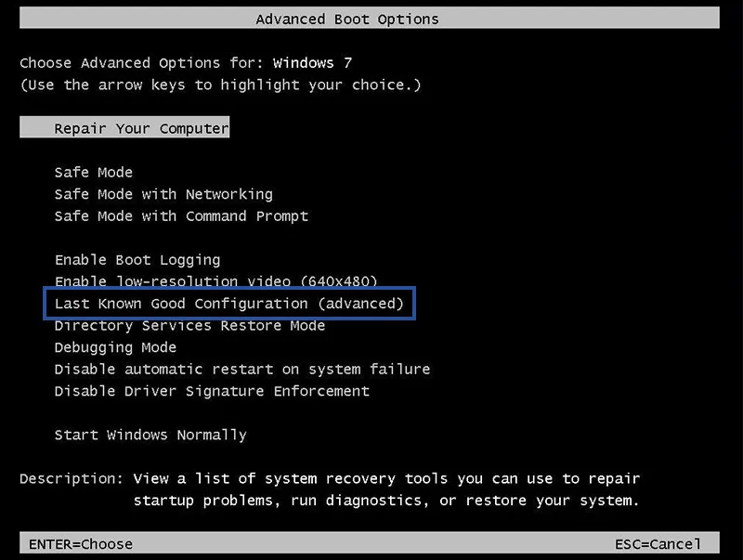This screenshot has width=743, height=560.
Task: Select Disable automatic restart on system failure
Action: point(240,369)
